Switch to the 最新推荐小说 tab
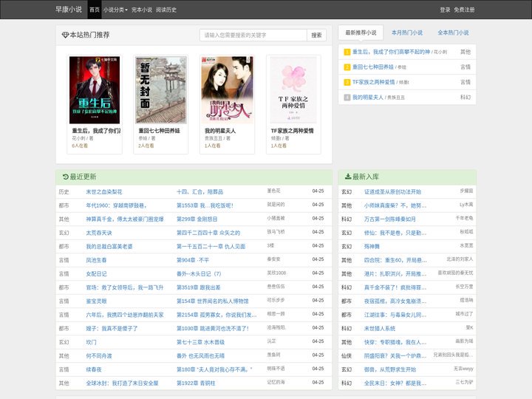 click(x=361, y=33)
